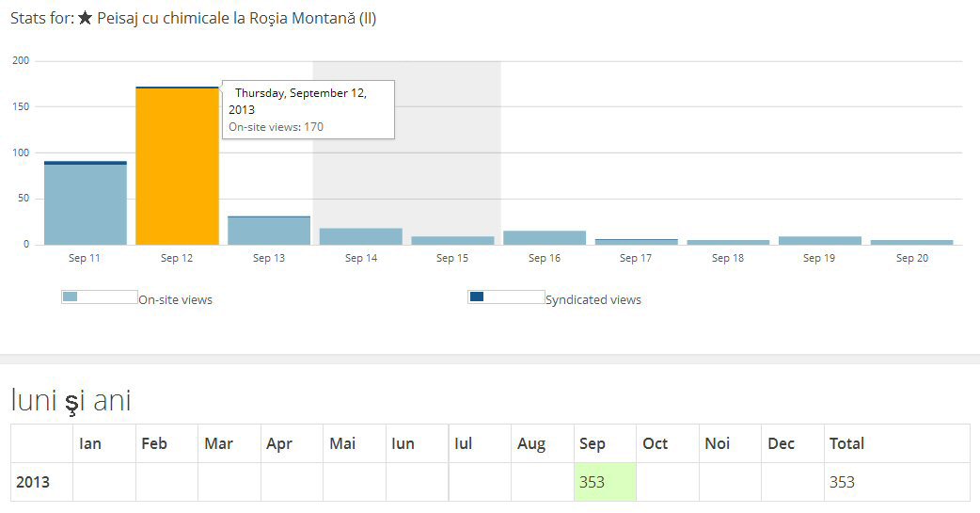Click the Sep 15 label on the axis
Viewport: 980px width, 513px height.
tap(452, 258)
